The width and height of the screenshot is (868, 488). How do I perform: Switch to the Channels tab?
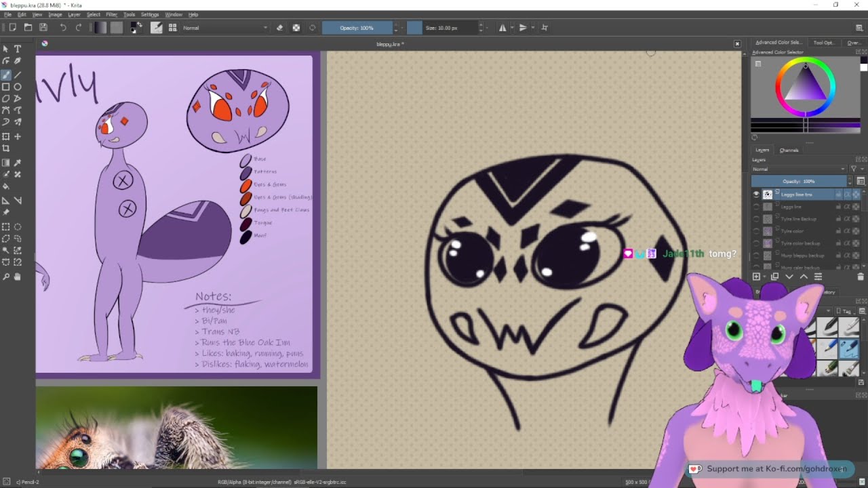pyautogui.click(x=789, y=150)
